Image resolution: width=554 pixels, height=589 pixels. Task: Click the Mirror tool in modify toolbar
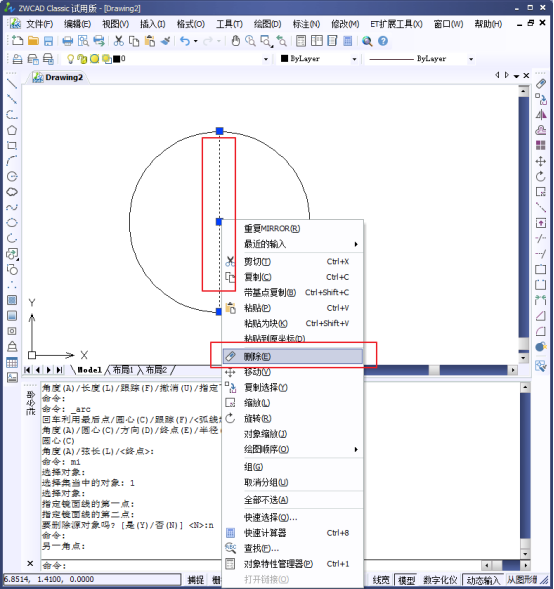tap(541, 114)
